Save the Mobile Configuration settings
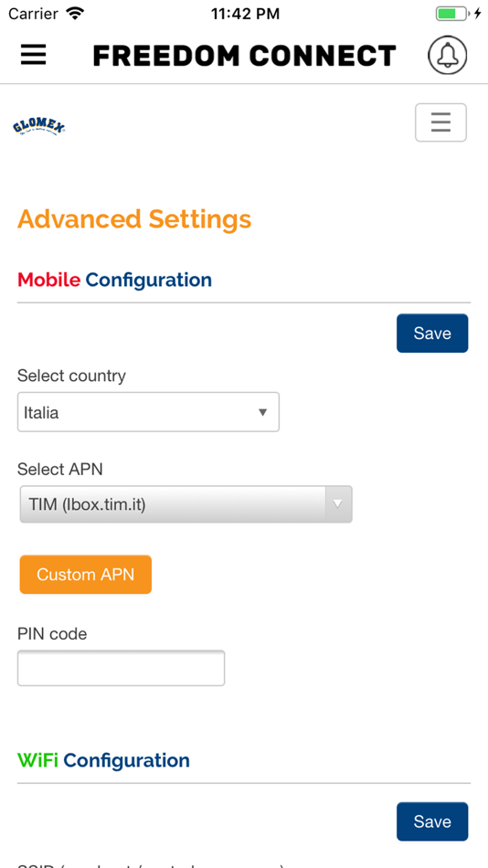Screen dimensions: 488x868 point(432,333)
